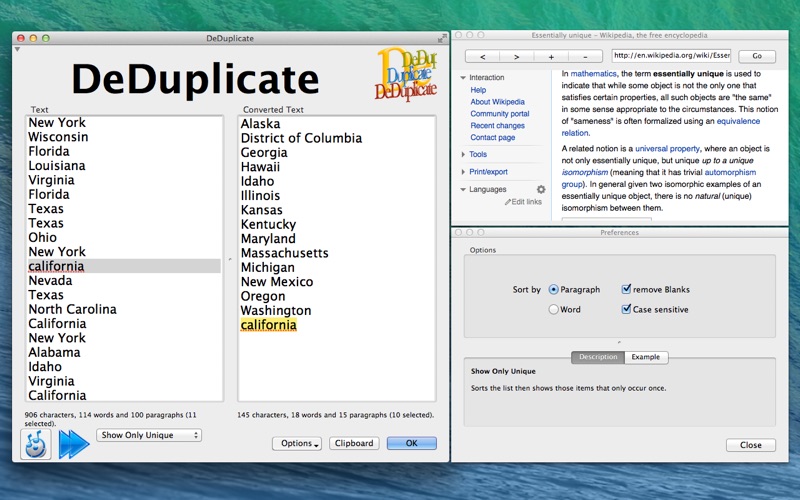This screenshot has width=800, height=500.
Task: Select North Carolina in the Text list
Action: click(x=72, y=309)
